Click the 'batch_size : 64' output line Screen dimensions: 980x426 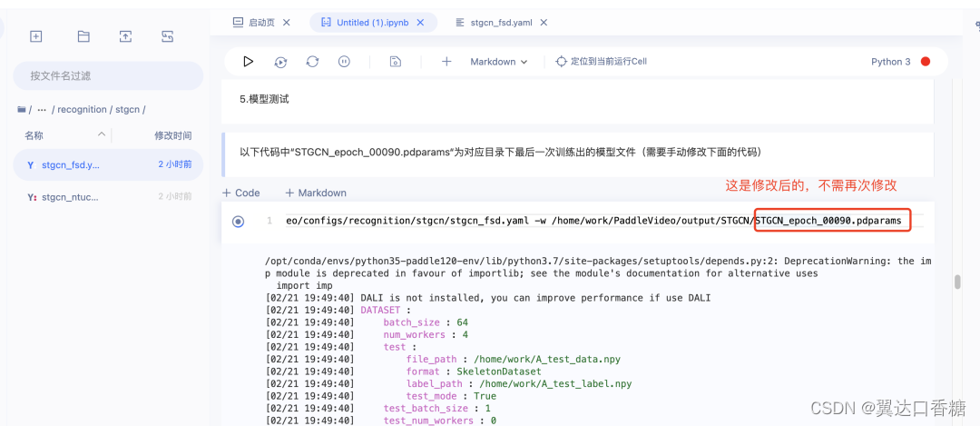click(x=426, y=322)
